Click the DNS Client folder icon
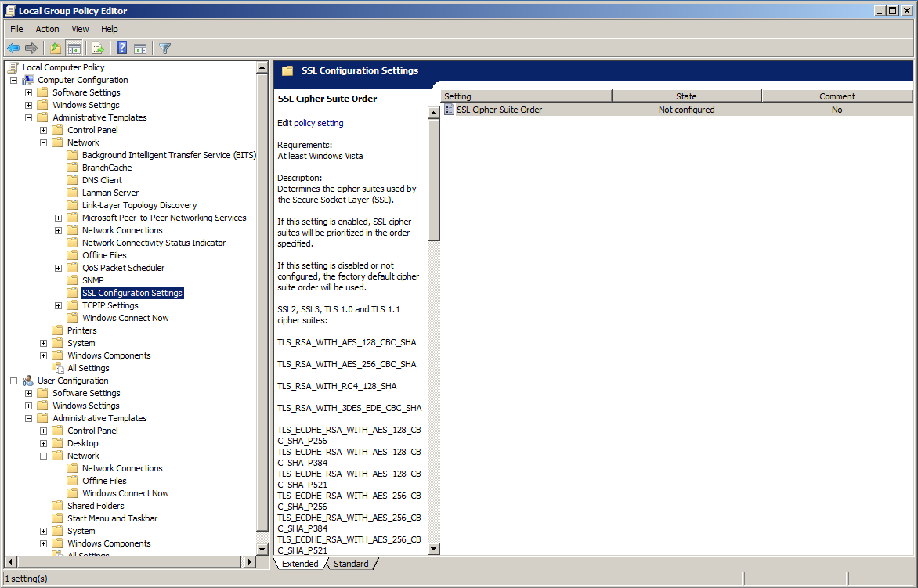Image resolution: width=918 pixels, height=588 pixels. tap(72, 180)
